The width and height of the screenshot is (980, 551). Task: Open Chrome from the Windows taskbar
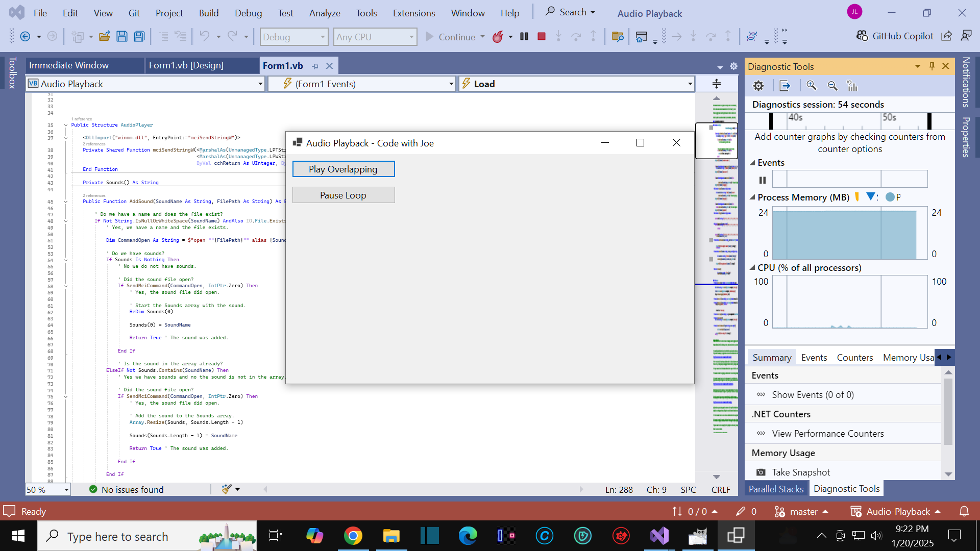pyautogui.click(x=353, y=536)
